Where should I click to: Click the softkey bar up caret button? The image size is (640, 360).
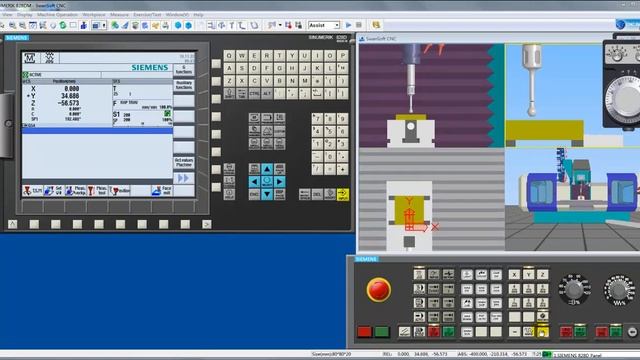coord(13,224)
